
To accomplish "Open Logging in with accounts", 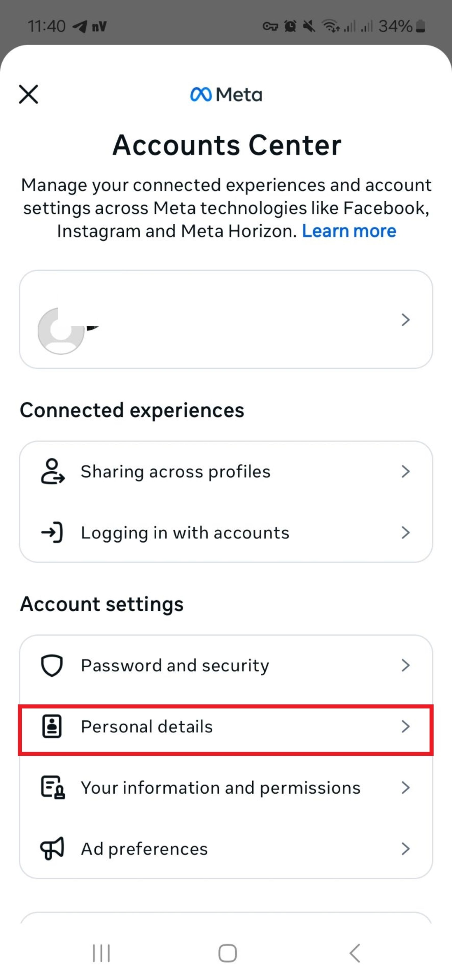I will (x=226, y=532).
